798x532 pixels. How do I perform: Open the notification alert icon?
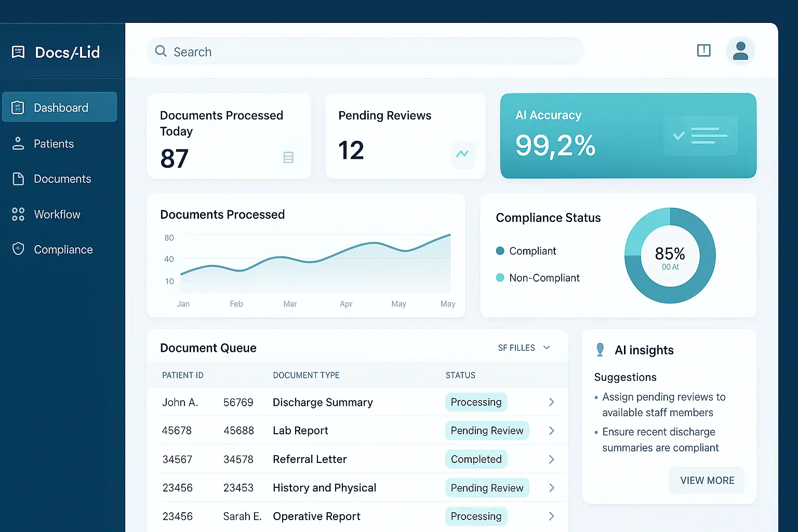[703, 50]
